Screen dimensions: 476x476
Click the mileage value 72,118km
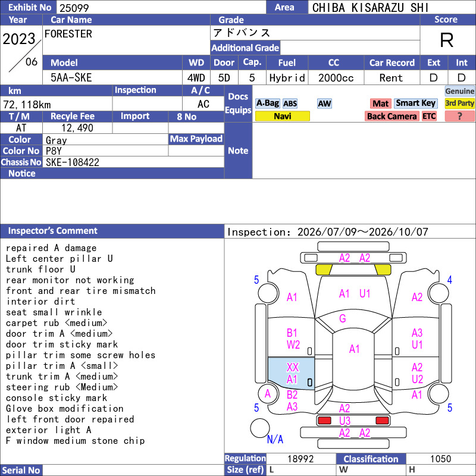[x=27, y=105]
